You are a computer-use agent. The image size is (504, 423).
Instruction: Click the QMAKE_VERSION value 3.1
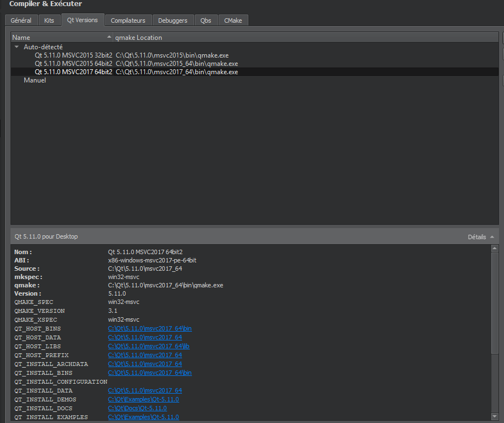(113, 311)
